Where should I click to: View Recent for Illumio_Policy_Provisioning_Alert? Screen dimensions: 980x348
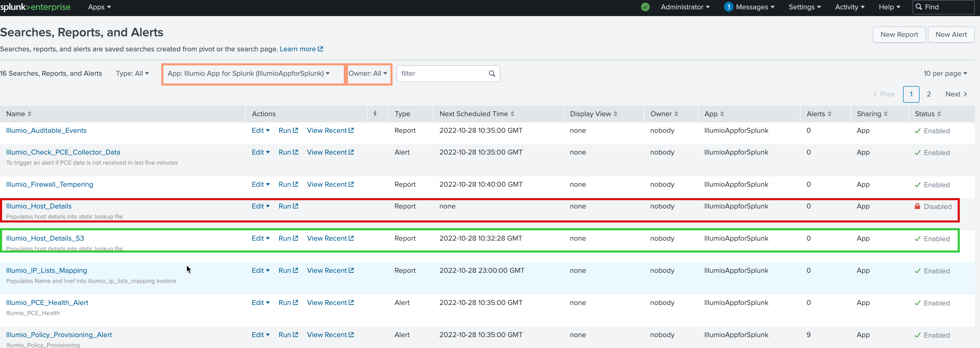coord(330,335)
